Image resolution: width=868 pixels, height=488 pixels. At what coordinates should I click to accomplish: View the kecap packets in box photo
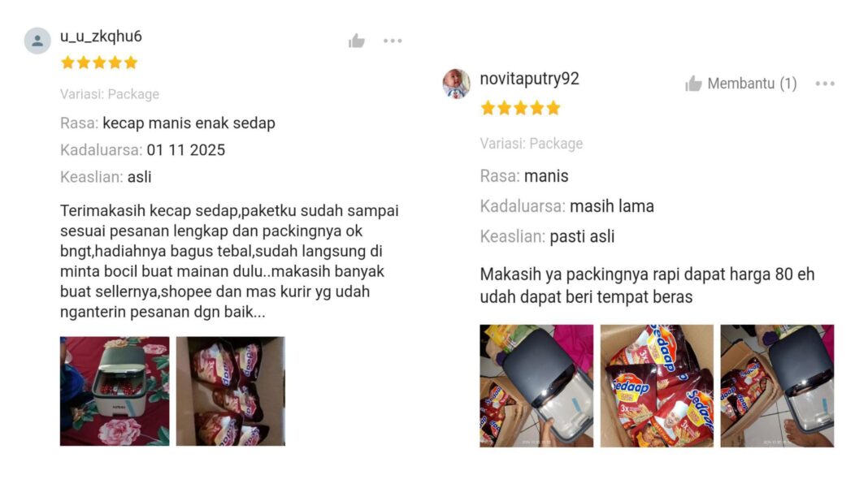pyautogui.click(x=230, y=391)
